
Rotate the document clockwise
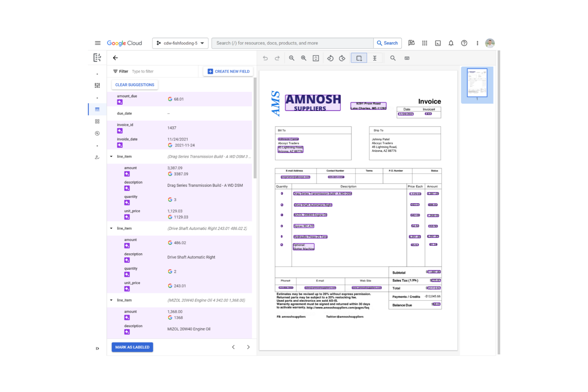[342, 58]
